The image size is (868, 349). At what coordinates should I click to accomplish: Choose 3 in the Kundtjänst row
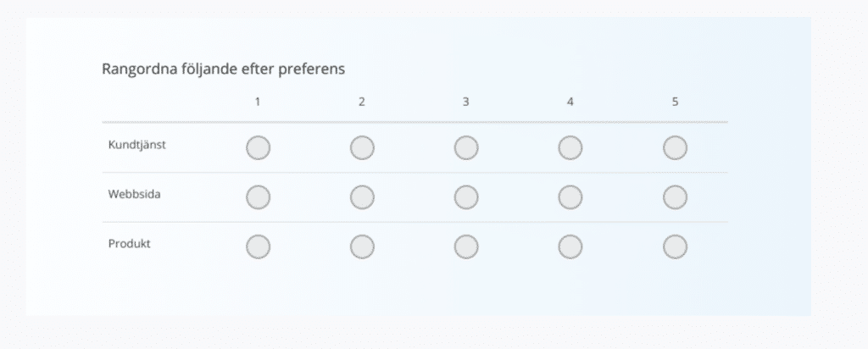(466, 147)
